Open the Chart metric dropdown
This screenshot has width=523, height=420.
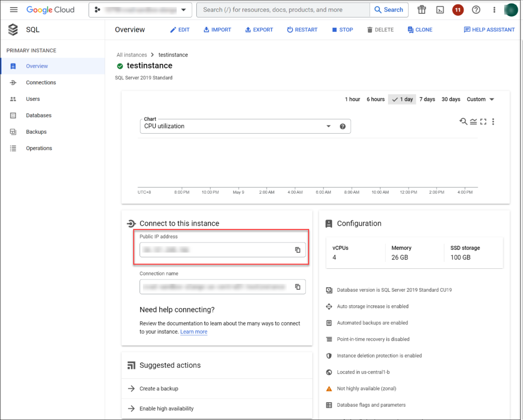pos(328,126)
